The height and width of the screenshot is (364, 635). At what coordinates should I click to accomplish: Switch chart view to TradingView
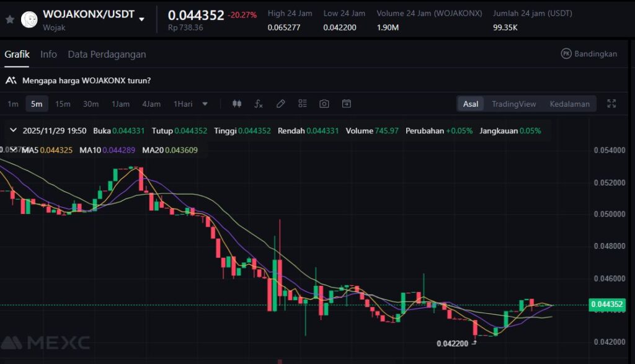[x=513, y=104]
